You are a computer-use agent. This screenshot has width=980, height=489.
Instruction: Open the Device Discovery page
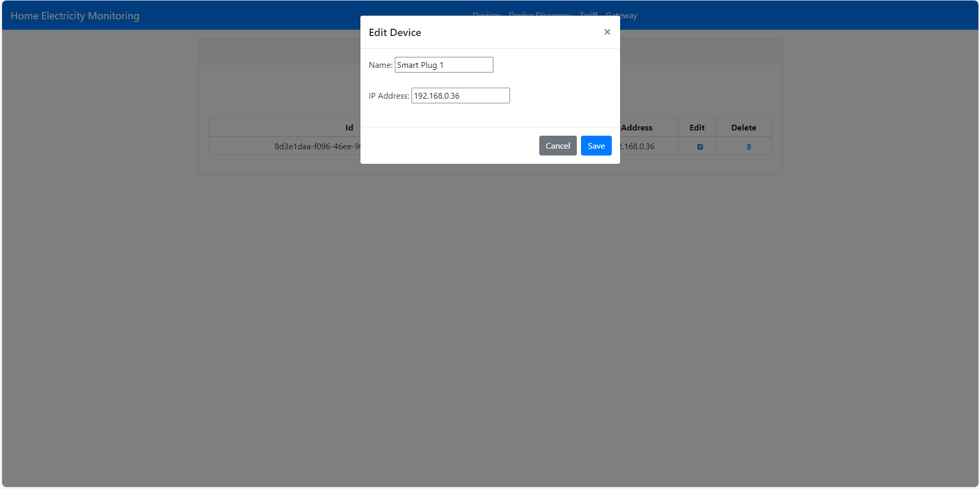(x=539, y=15)
